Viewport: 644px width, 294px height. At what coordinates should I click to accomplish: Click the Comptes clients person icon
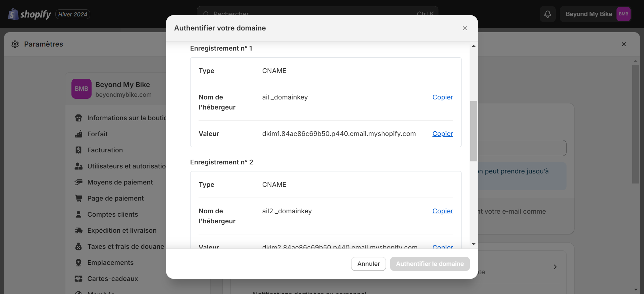click(78, 214)
